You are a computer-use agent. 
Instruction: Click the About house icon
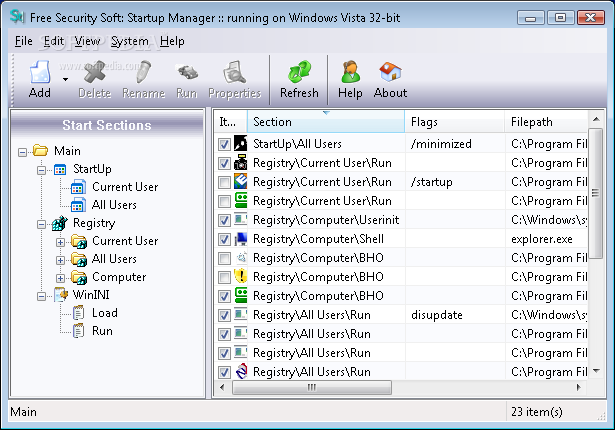pos(390,72)
